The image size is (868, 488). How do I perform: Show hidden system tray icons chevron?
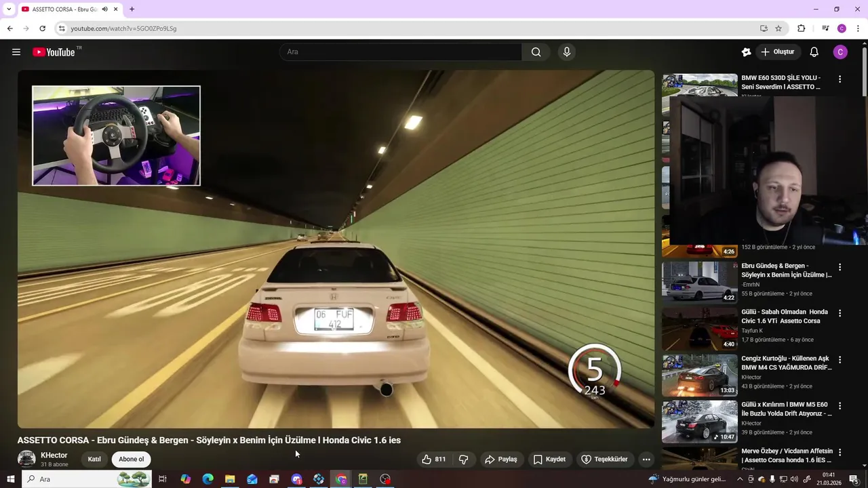tap(740, 479)
